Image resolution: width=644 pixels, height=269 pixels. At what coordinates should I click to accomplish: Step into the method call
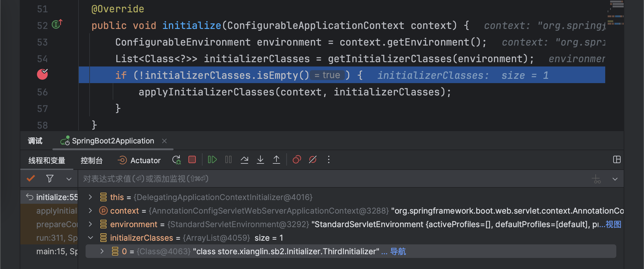tap(260, 159)
